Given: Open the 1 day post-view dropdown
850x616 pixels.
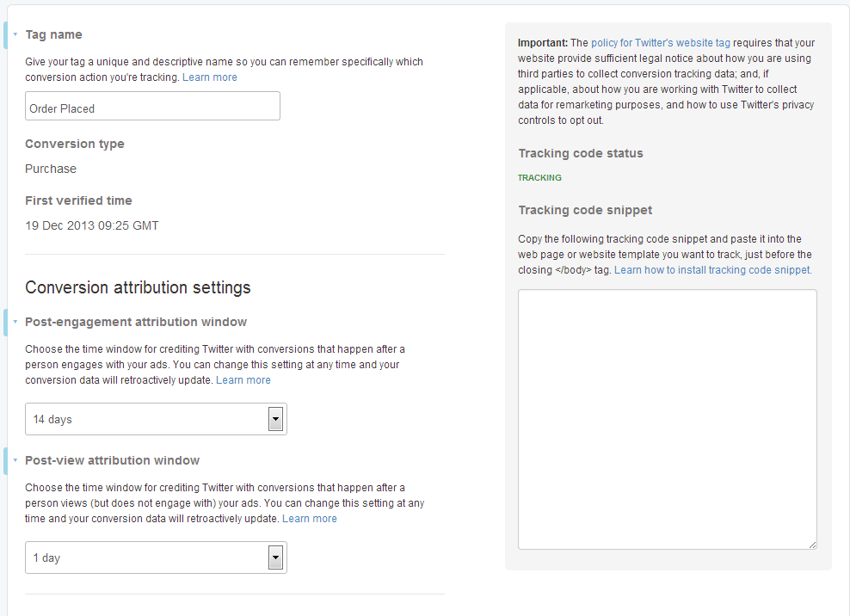Looking at the screenshot, I should coord(156,557).
